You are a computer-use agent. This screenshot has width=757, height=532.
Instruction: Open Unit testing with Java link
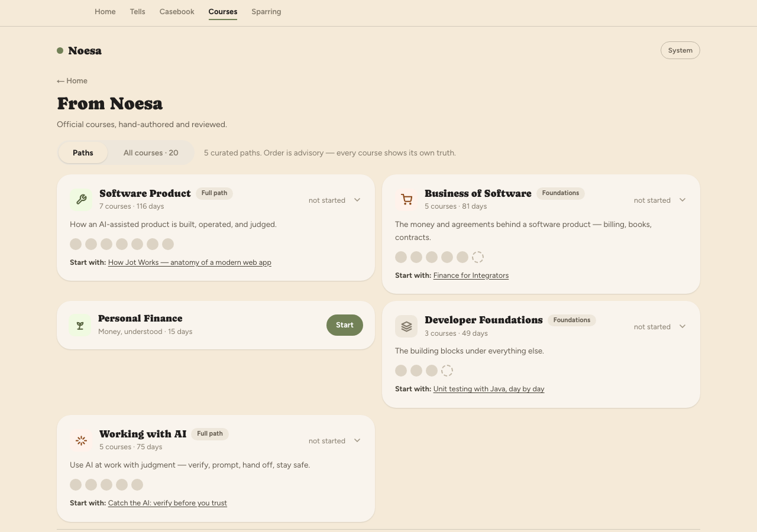click(489, 389)
